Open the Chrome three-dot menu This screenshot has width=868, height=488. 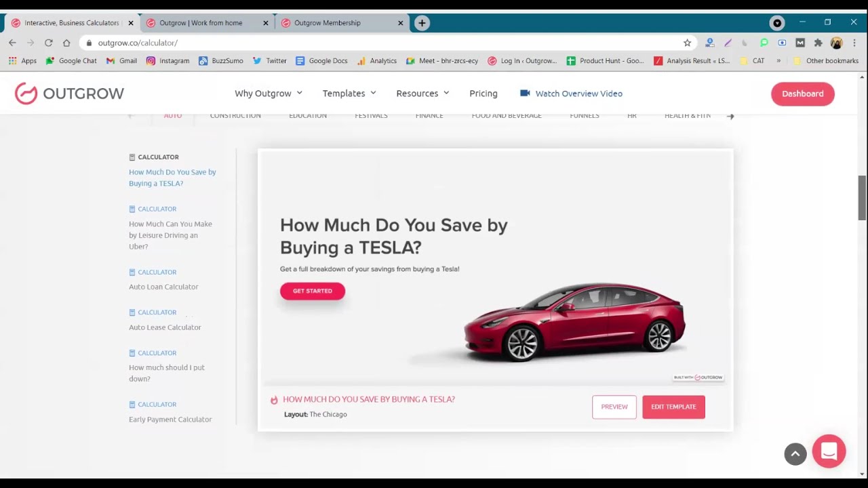pyautogui.click(x=854, y=43)
